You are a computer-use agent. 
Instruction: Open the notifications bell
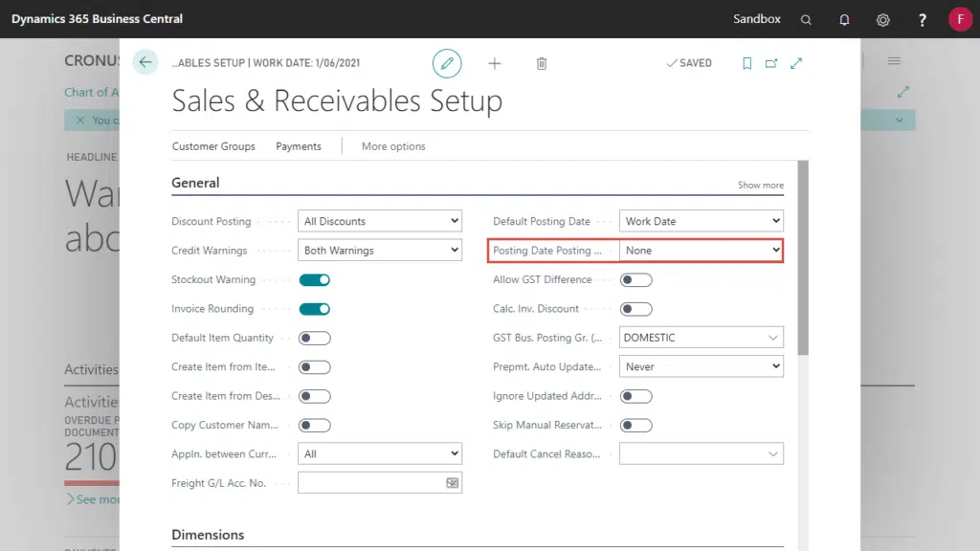[x=844, y=19]
